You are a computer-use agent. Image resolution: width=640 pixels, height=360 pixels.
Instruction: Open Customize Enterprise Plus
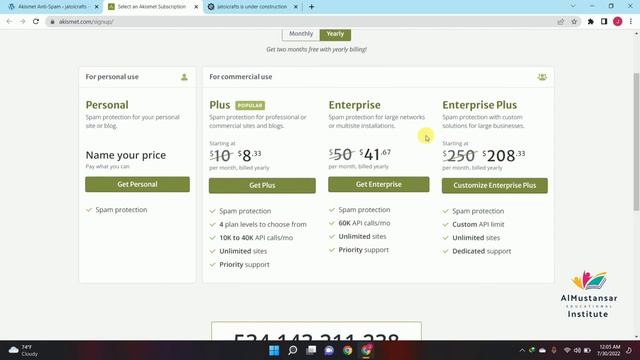pyautogui.click(x=495, y=186)
